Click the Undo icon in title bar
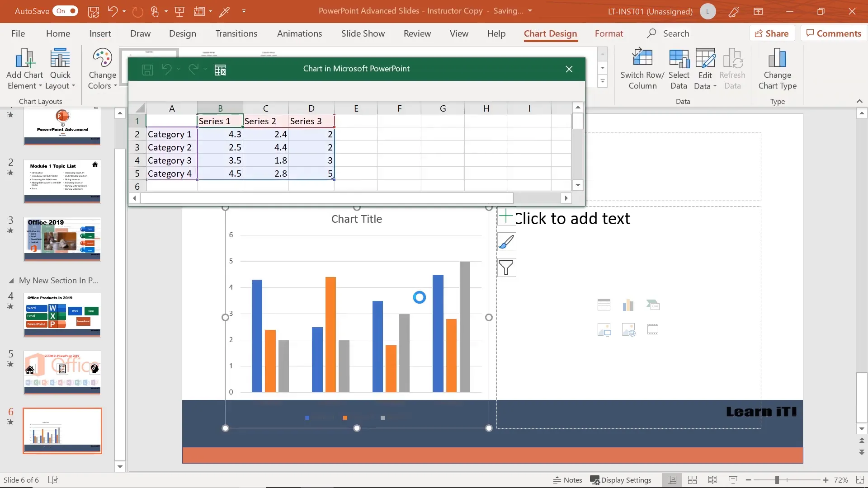868x488 pixels. 113,11
